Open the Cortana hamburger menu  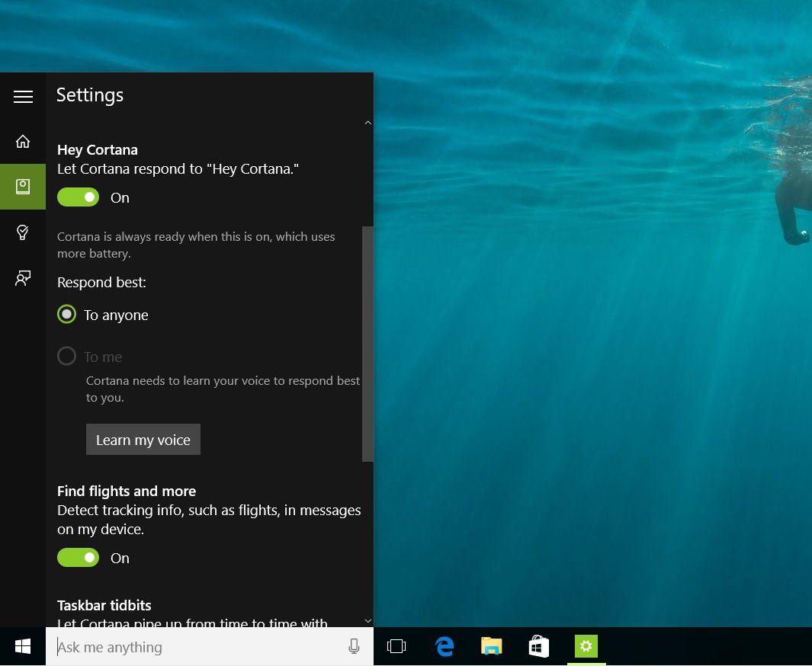click(23, 96)
